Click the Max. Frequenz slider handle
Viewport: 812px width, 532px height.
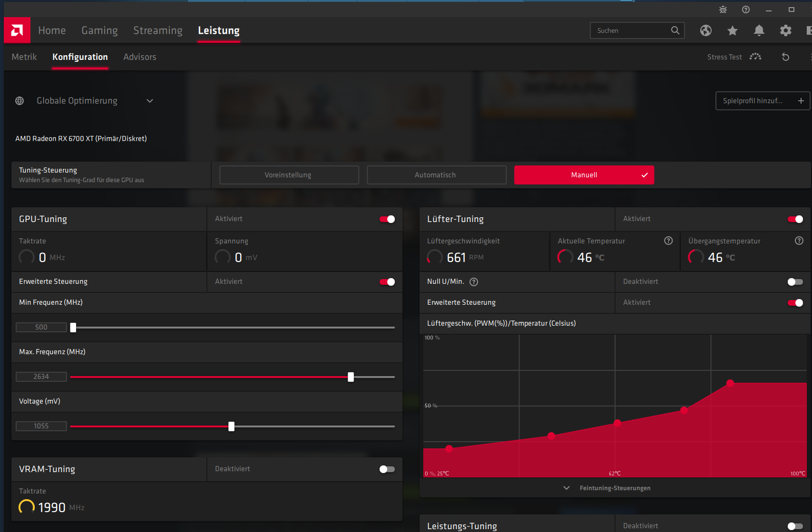click(x=351, y=377)
